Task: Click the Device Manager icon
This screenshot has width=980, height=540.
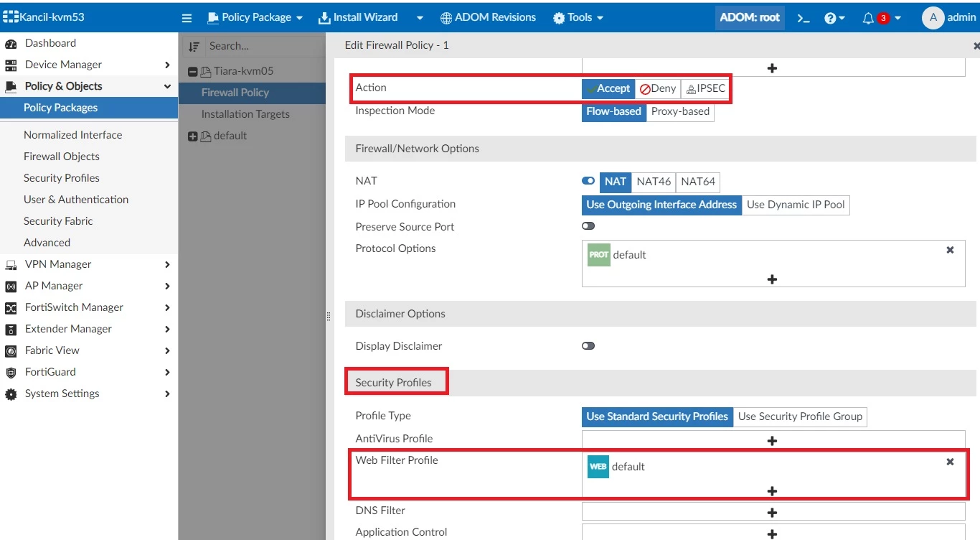Action: [x=11, y=65]
